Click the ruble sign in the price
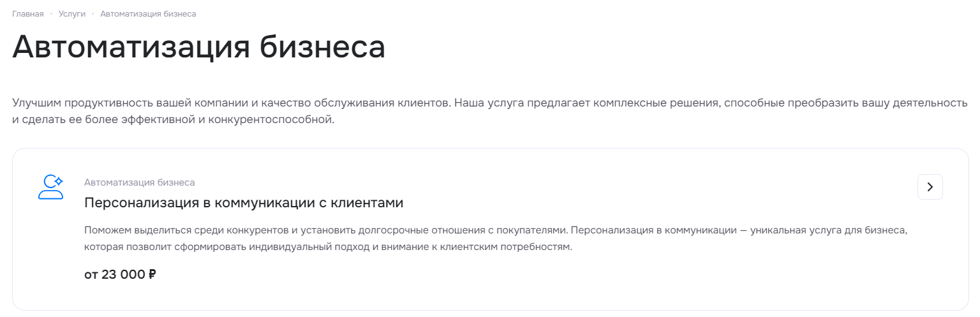 pos(152,275)
